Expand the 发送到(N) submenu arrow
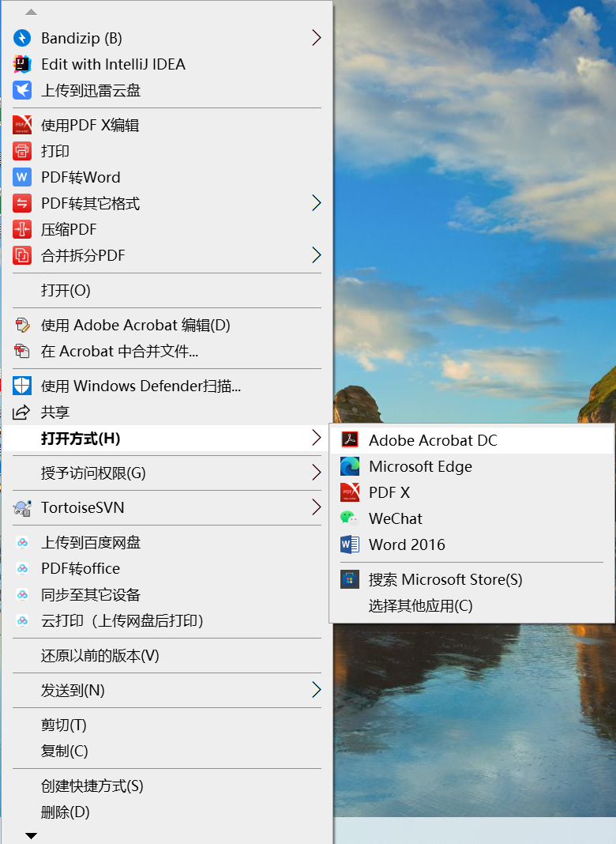The height and width of the screenshot is (844, 616). [x=317, y=690]
